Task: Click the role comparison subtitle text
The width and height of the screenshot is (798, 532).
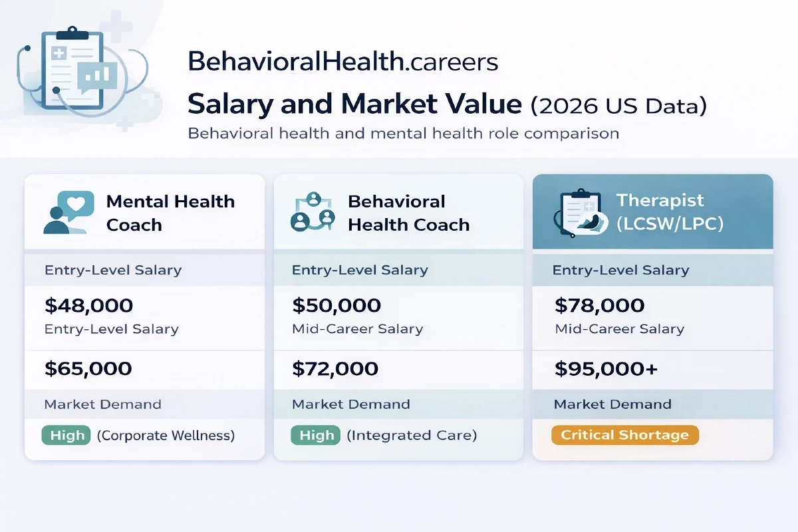Action: click(x=404, y=133)
